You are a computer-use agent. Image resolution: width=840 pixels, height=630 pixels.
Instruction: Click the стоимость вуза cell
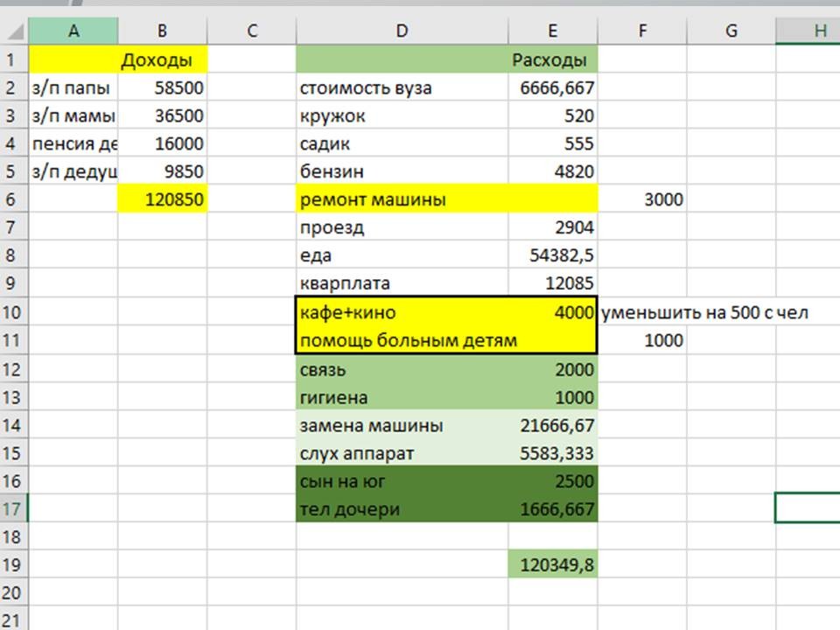point(402,88)
